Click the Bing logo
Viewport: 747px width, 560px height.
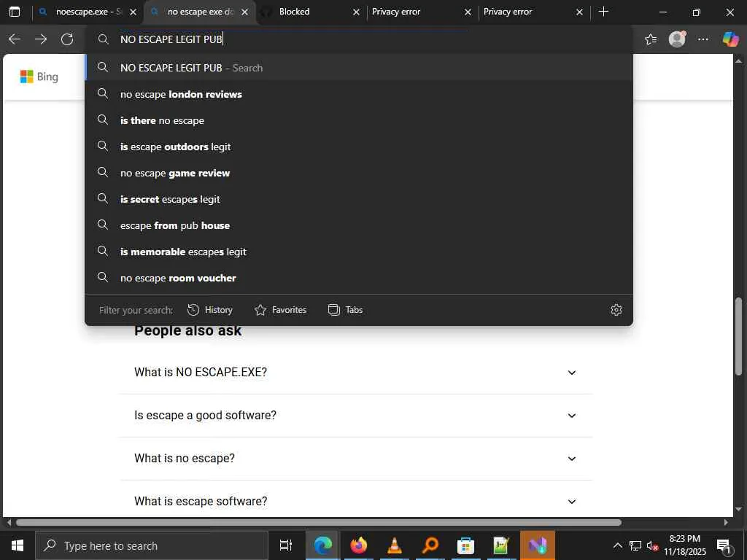(x=39, y=77)
